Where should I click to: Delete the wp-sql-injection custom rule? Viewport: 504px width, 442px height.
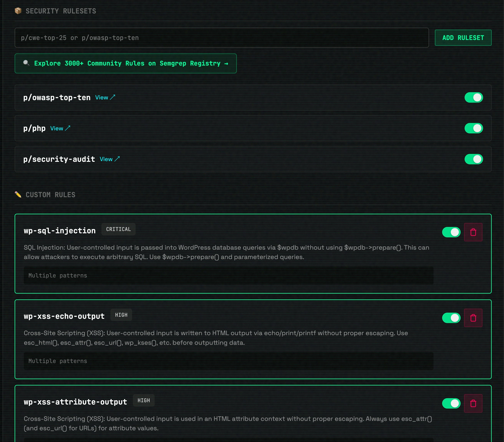point(473,232)
